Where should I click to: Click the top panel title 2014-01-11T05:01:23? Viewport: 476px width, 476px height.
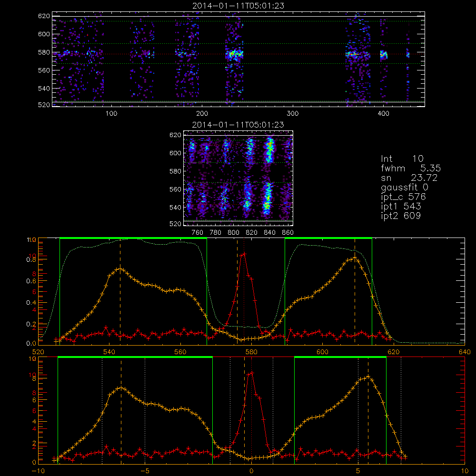238,6
